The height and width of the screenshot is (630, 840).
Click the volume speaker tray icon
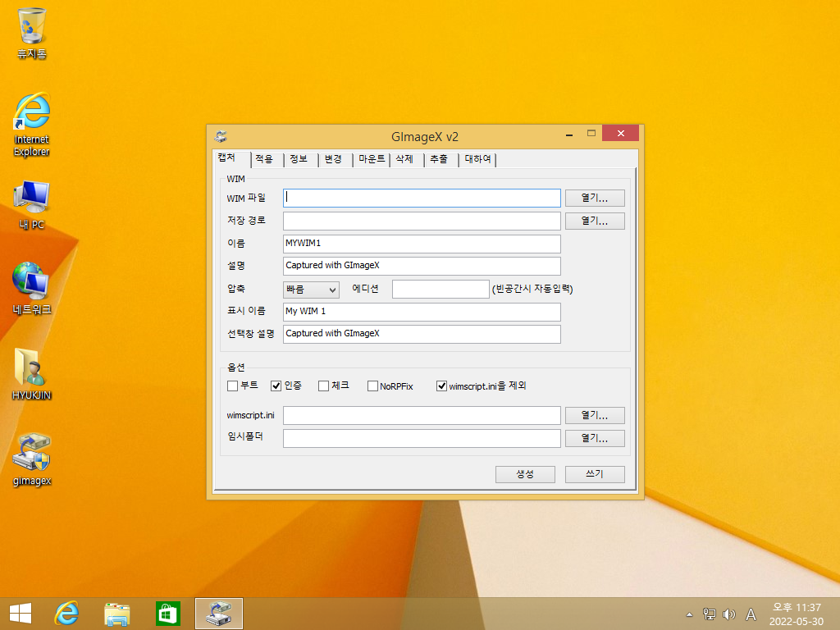click(x=728, y=614)
